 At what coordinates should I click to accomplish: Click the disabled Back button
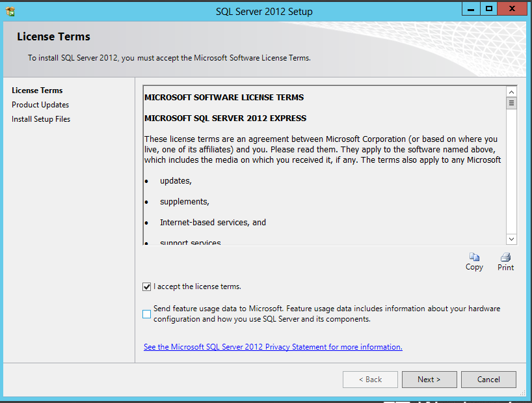pos(370,379)
